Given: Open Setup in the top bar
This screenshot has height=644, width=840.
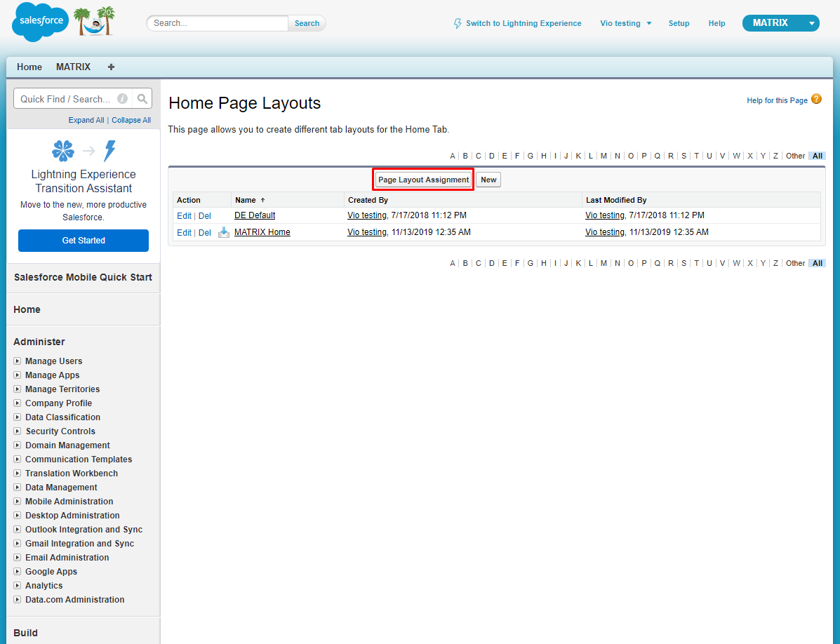Looking at the screenshot, I should [x=679, y=24].
